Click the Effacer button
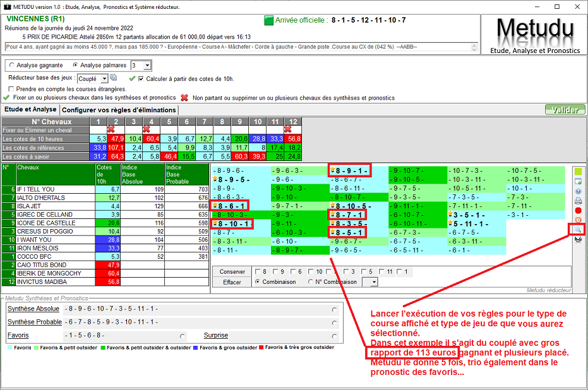The image size is (588, 390). click(232, 282)
